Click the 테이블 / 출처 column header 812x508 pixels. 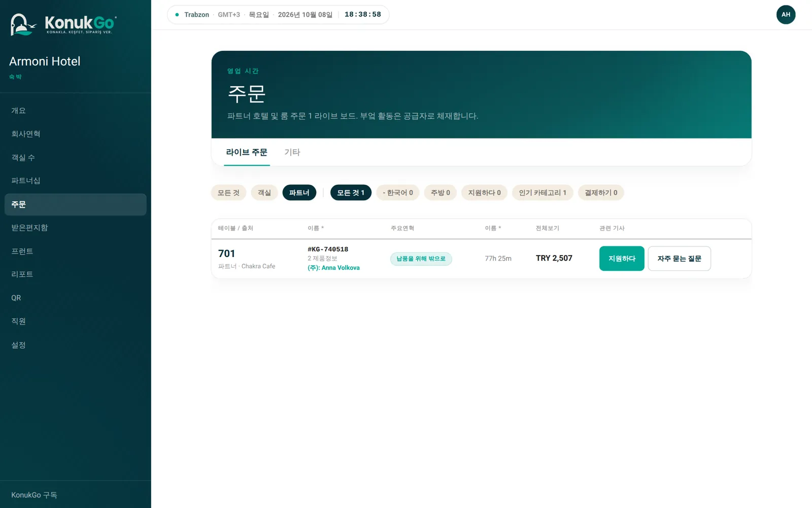pos(235,228)
